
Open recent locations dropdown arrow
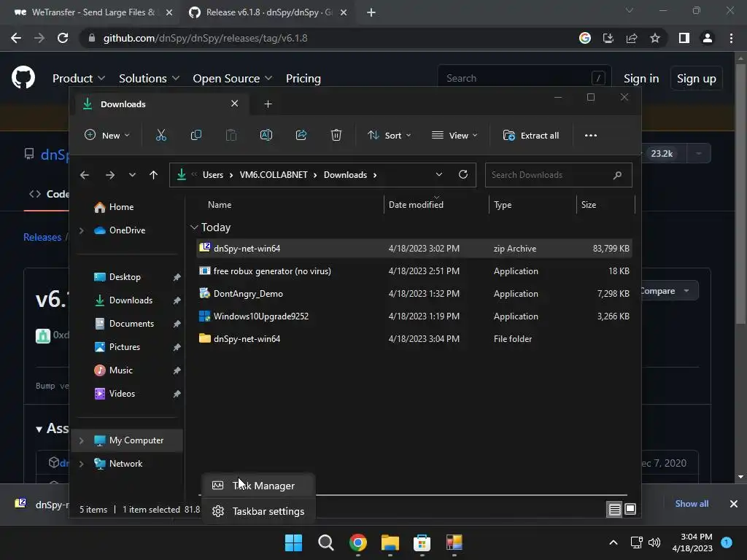[132, 175]
